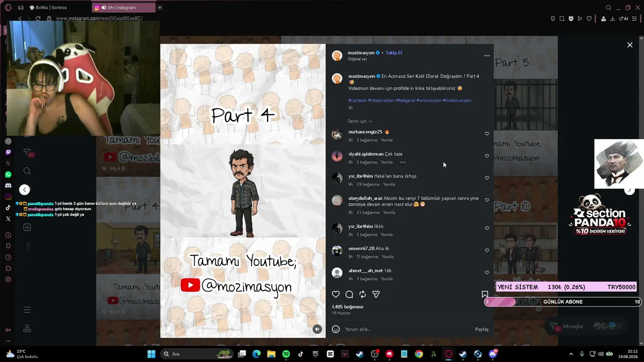Open WhatsApp in the browser sidebar
The width and height of the screenshot is (644, 362).
[x=8, y=174]
